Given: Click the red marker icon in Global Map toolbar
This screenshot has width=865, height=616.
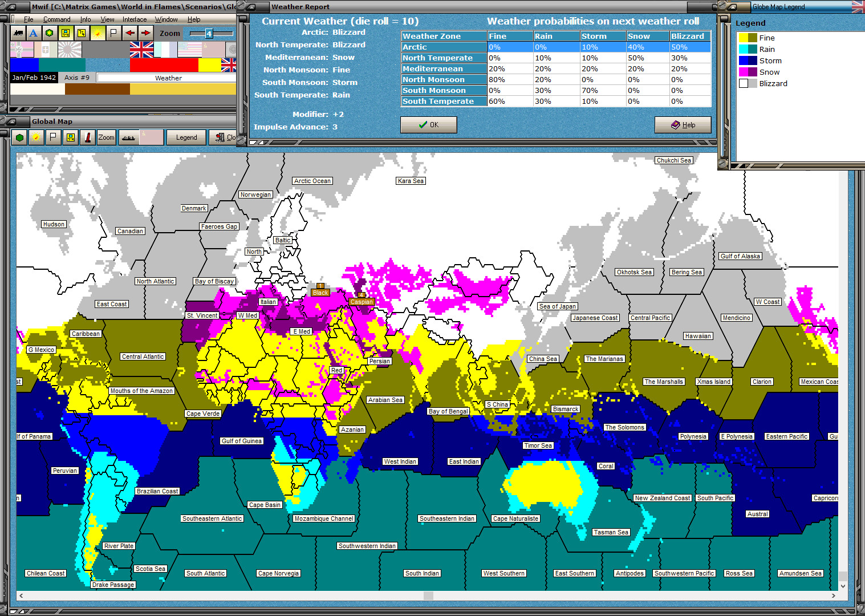Looking at the screenshot, I should [88, 137].
